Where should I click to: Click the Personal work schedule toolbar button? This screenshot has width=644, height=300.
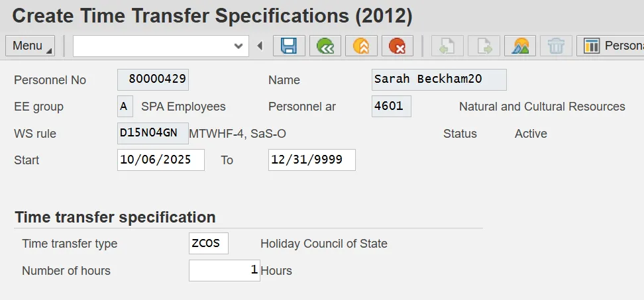click(x=612, y=46)
